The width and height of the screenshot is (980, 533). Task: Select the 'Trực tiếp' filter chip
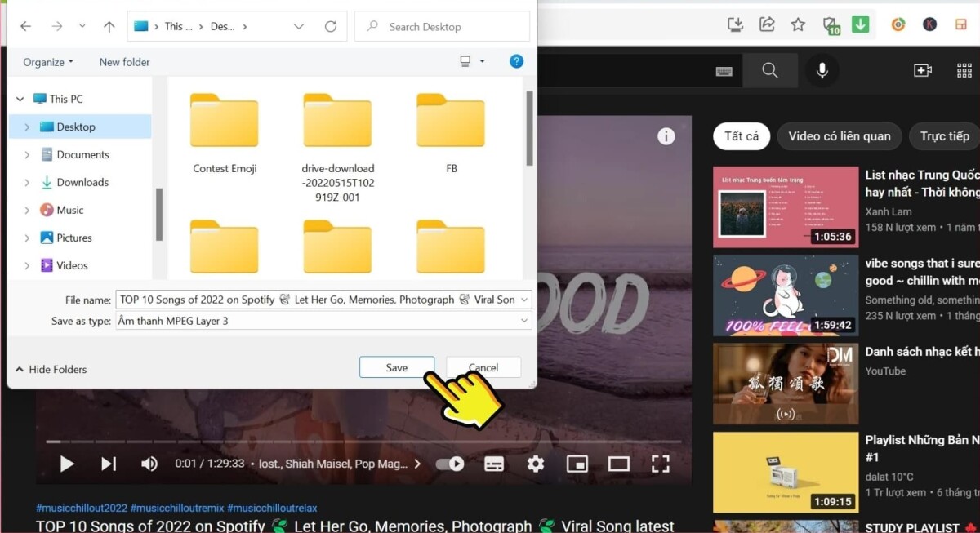(943, 136)
